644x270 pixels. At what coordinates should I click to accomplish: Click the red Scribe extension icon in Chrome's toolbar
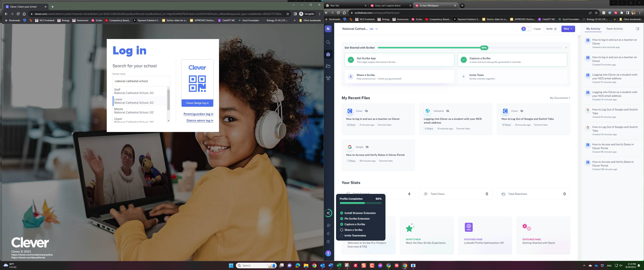616,13
